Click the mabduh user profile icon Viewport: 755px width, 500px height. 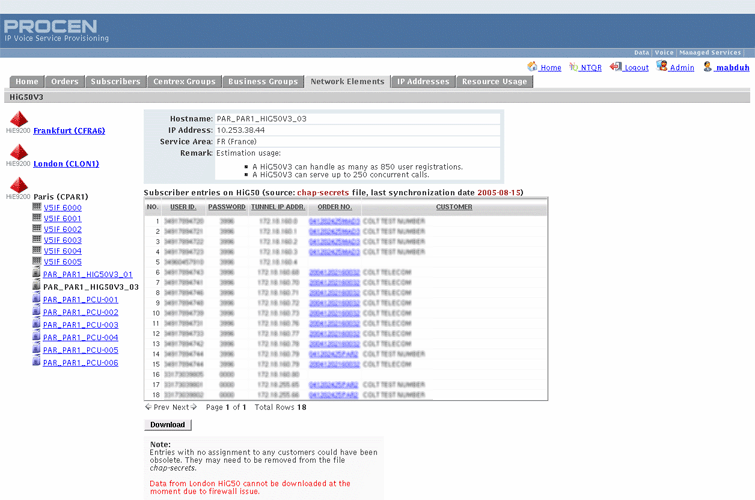(708, 67)
